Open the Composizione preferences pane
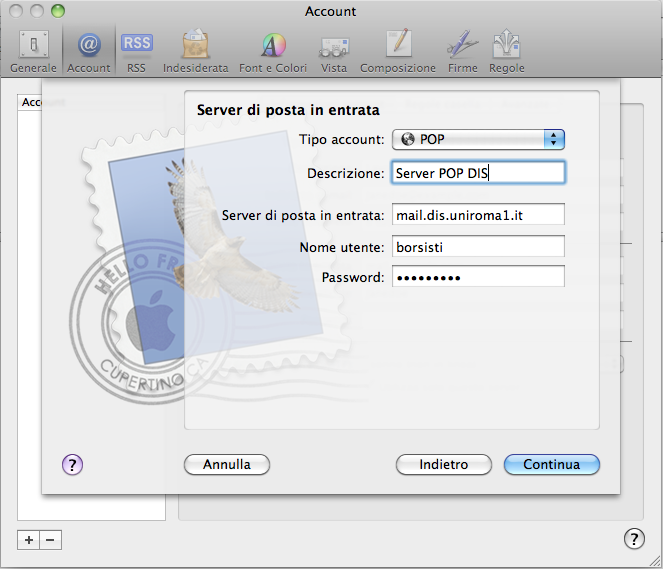This screenshot has width=663, height=569. pos(398,50)
